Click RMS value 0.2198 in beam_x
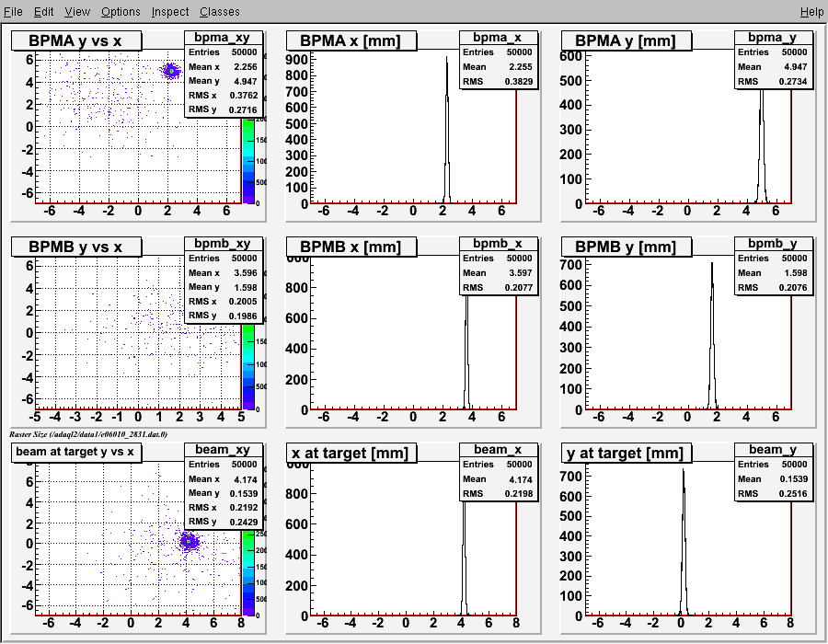The width and height of the screenshot is (828, 644). click(519, 493)
